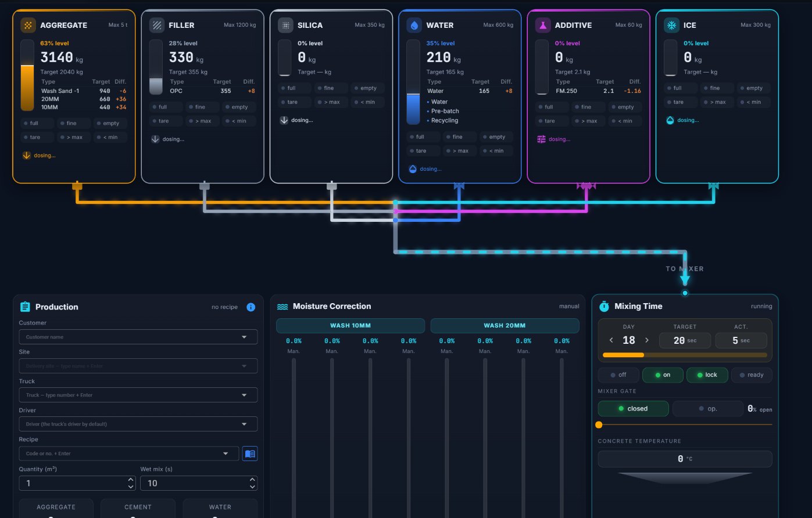Toggle mixer ready state
The width and height of the screenshot is (812, 518).
tap(752, 375)
